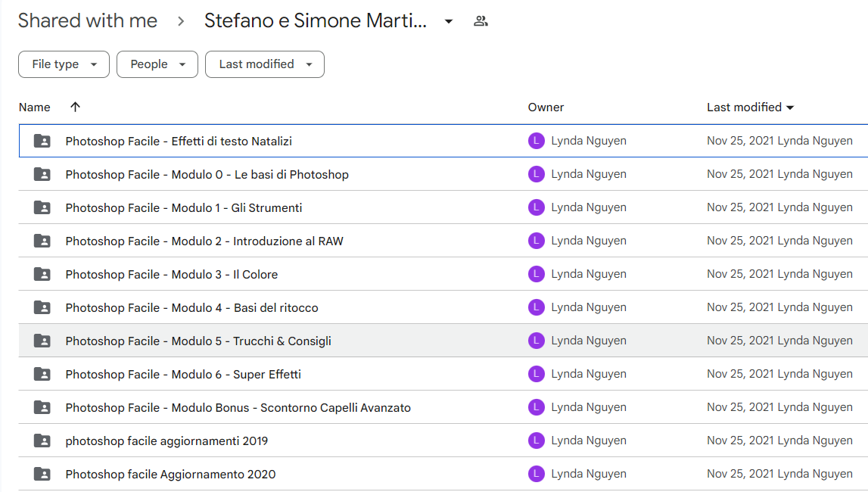Select Photoshop Facile - Modulo 2 - Introduzione al RAW
This screenshot has width=868, height=492.
tap(204, 241)
